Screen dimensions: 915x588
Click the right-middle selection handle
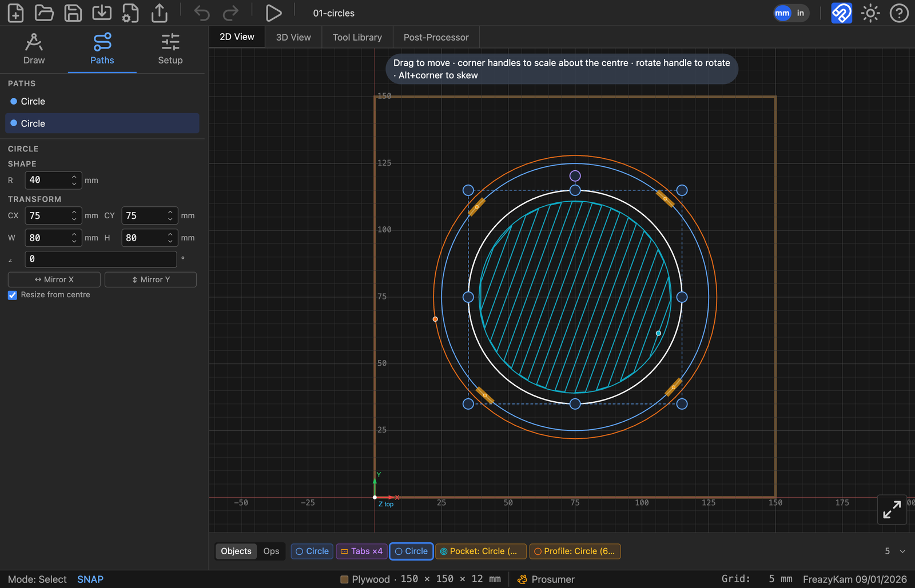(682, 297)
